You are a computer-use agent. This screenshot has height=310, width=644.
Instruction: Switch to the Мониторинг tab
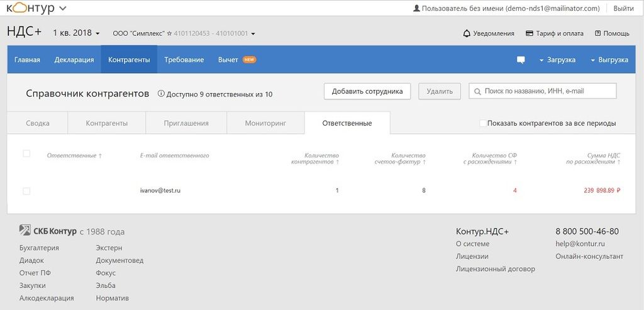[x=265, y=123]
